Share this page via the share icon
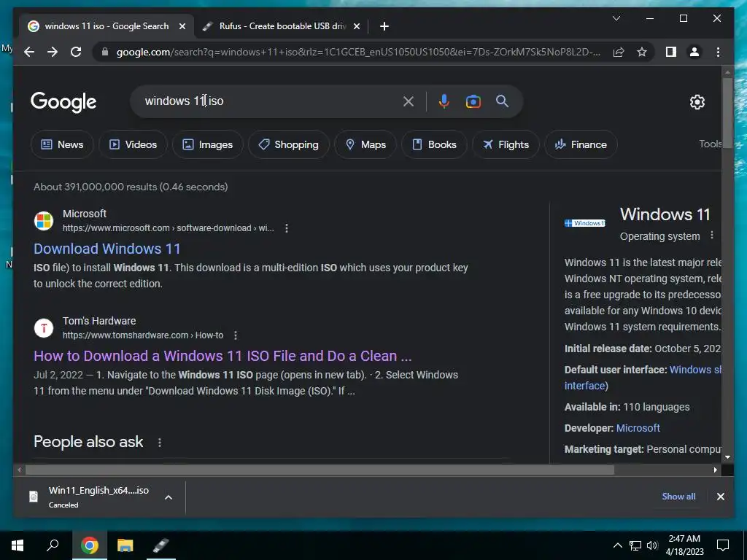Image resolution: width=747 pixels, height=560 pixels. point(619,52)
